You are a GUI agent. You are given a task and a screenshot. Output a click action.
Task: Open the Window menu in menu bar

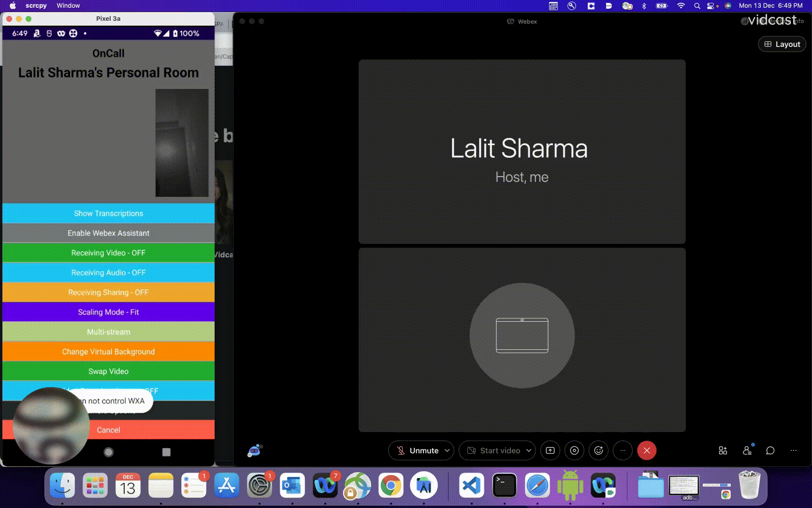68,6
